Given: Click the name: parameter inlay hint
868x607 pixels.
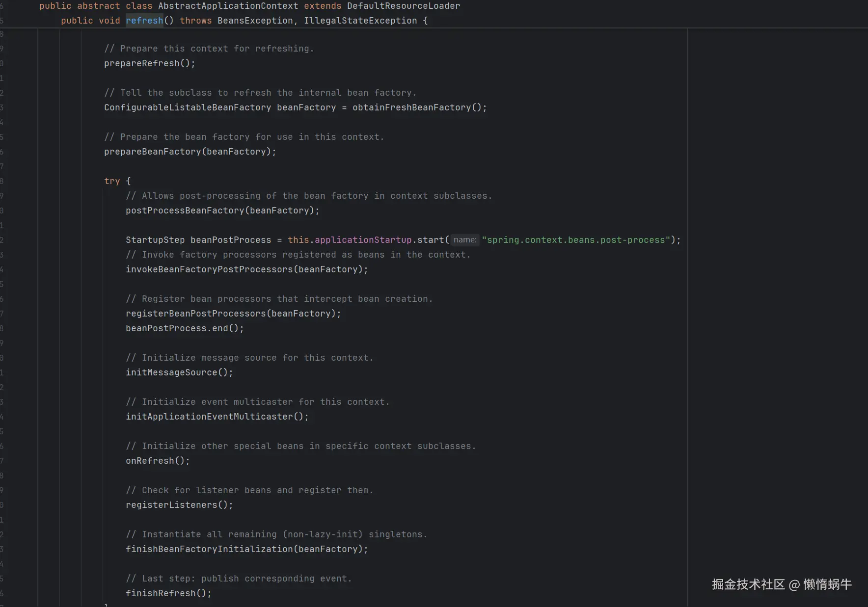Looking at the screenshot, I should click(464, 240).
